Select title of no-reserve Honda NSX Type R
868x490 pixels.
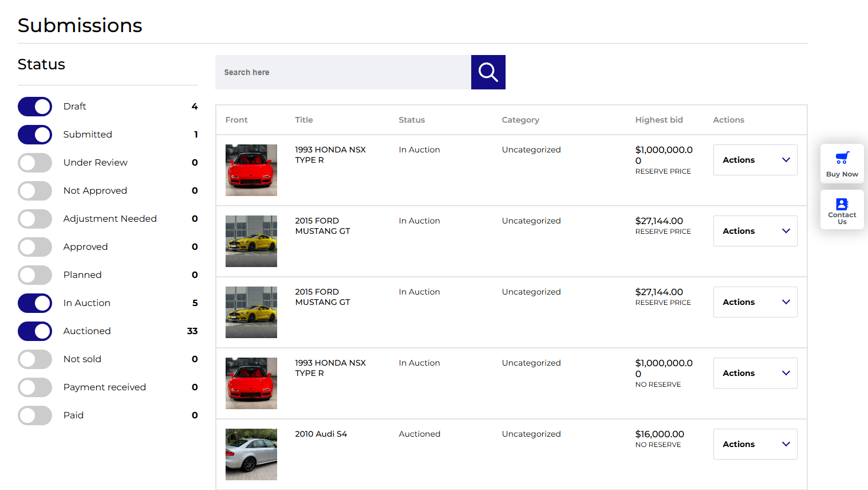pyautogui.click(x=330, y=368)
